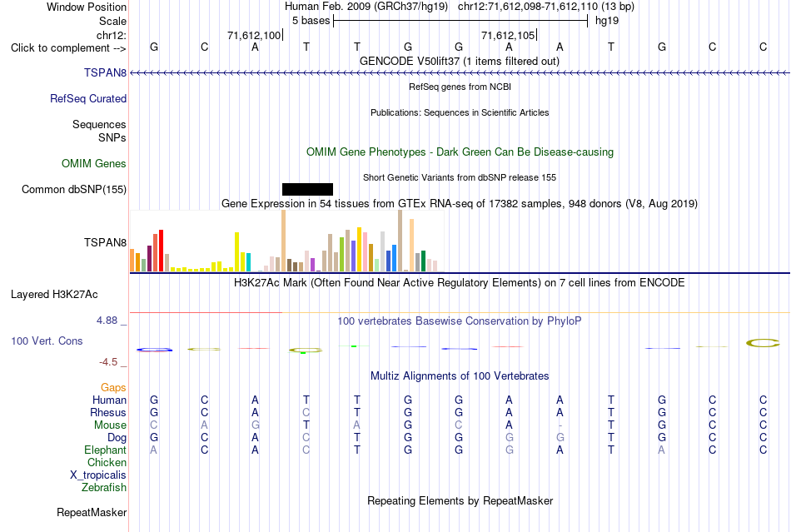Select the TSPAN8 gene label beside the arrow line

point(105,72)
